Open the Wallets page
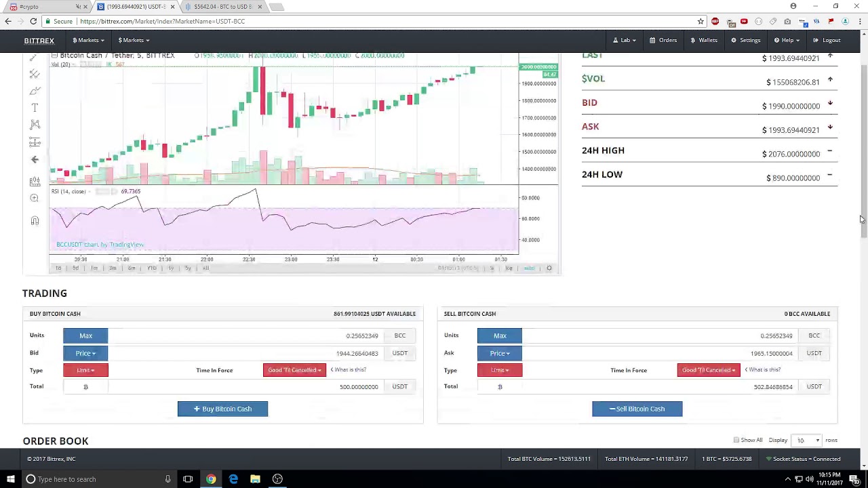The width and height of the screenshot is (868, 488). [x=704, y=40]
